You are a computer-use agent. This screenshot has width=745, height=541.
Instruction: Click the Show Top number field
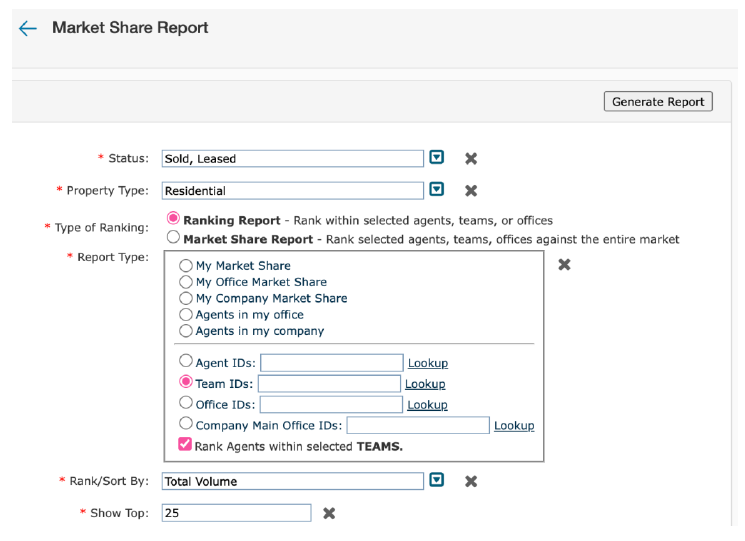pos(236,513)
